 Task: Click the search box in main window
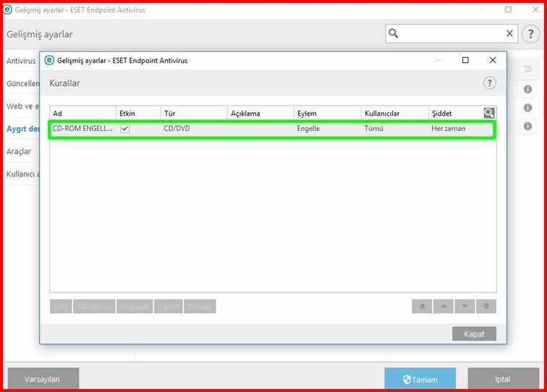(451, 33)
